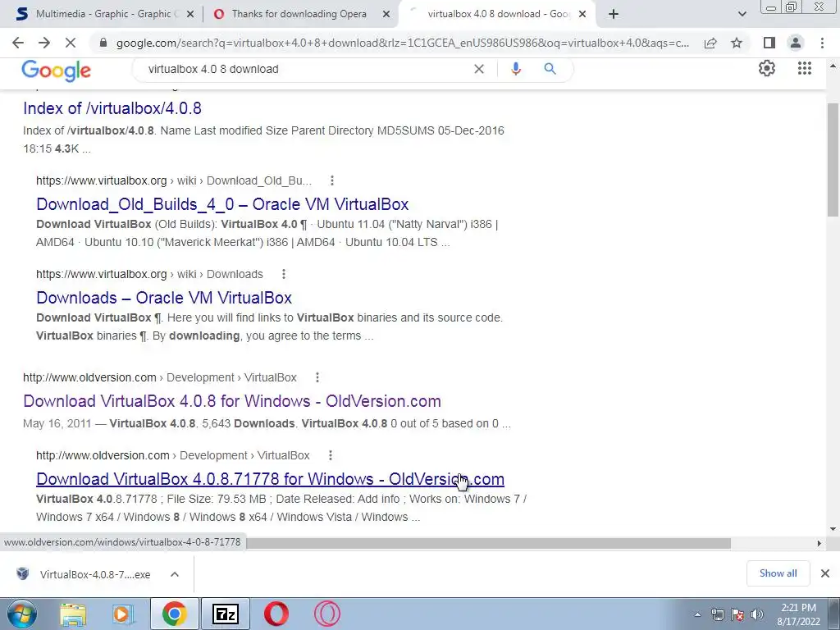840x630 pixels.
Task: Open Chrome three-dot menu
Action: (x=822, y=43)
